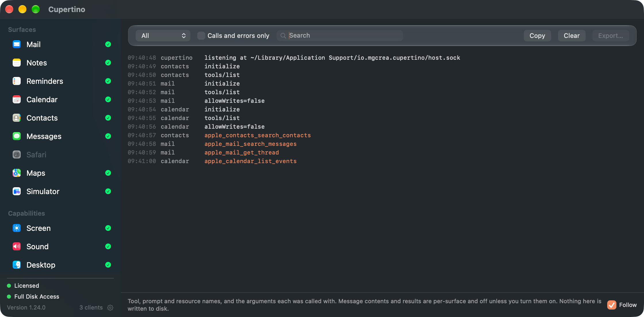Image resolution: width=644 pixels, height=317 pixels.
Task: Click the Export... button
Action: tap(611, 36)
